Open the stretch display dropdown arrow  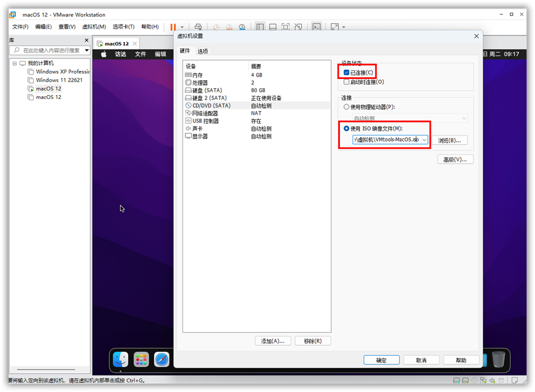pos(343,27)
